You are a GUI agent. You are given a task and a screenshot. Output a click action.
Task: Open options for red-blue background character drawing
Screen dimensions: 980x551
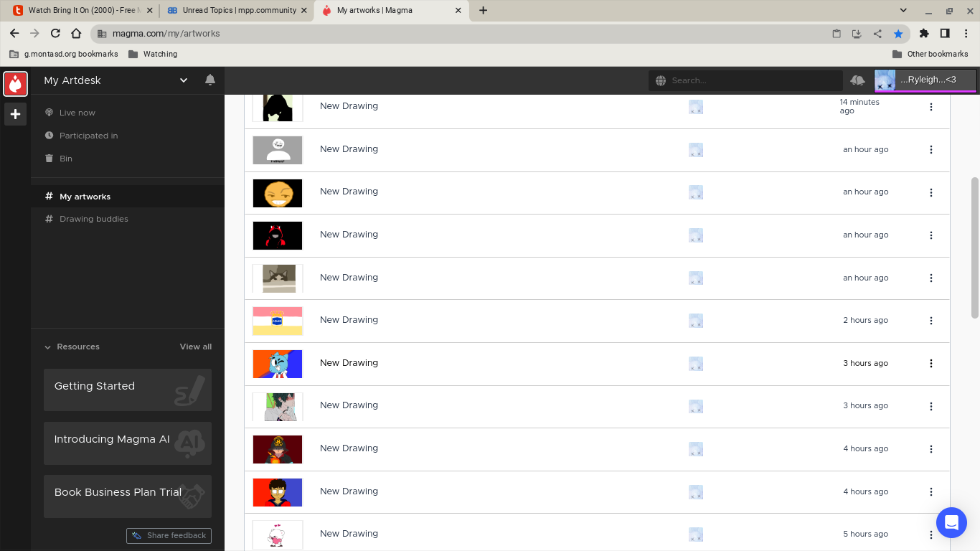[931, 491]
